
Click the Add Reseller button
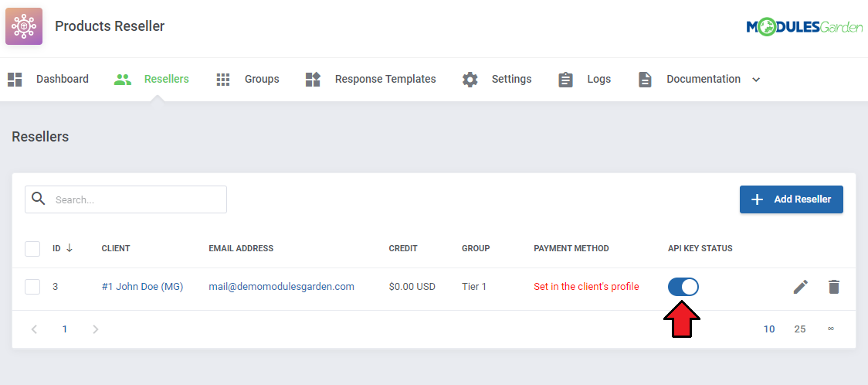(x=791, y=199)
